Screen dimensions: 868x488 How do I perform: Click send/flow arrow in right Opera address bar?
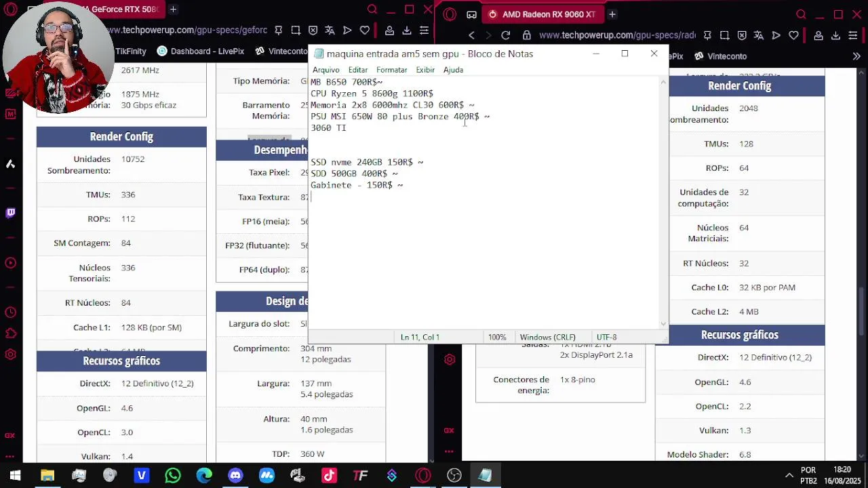point(776,35)
